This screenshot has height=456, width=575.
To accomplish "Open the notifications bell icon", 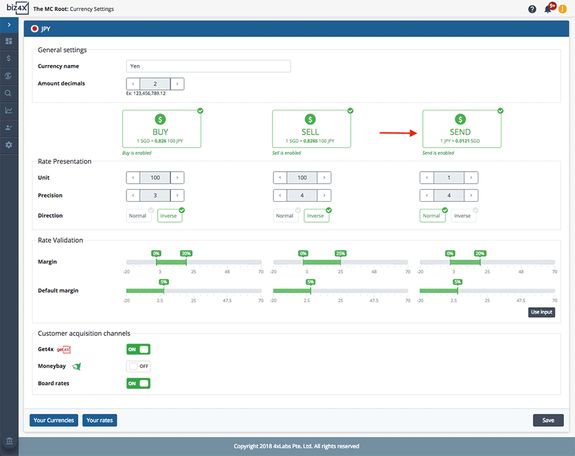I will [x=548, y=9].
